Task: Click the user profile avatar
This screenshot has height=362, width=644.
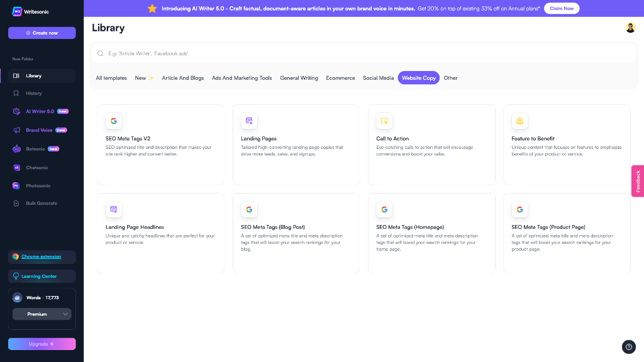Action: pos(630,28)
